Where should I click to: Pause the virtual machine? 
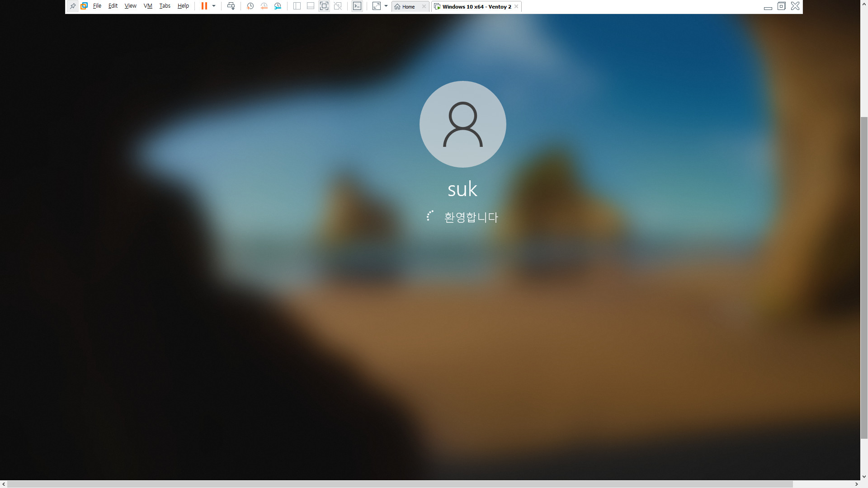[204, 6]
